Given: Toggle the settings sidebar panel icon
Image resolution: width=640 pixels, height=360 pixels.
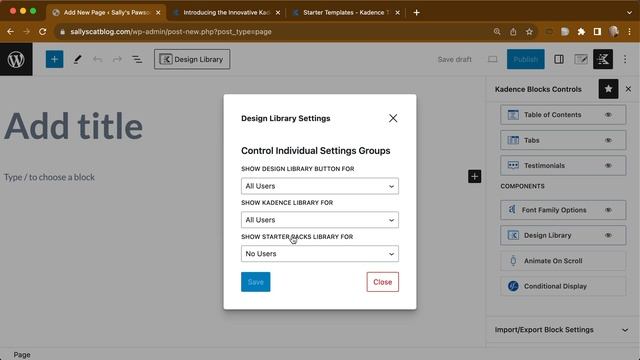Looking at the screenshot, I should pos(559,60).
